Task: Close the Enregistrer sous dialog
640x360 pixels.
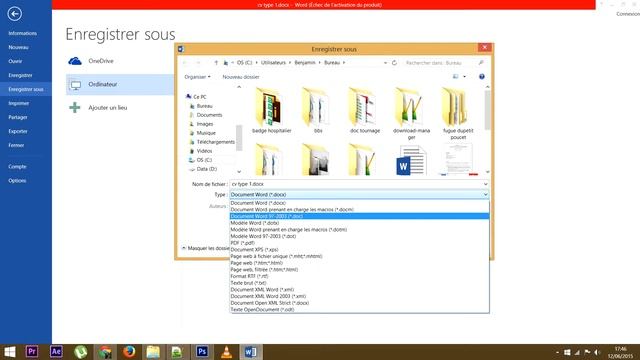Action: coord(484,47)
